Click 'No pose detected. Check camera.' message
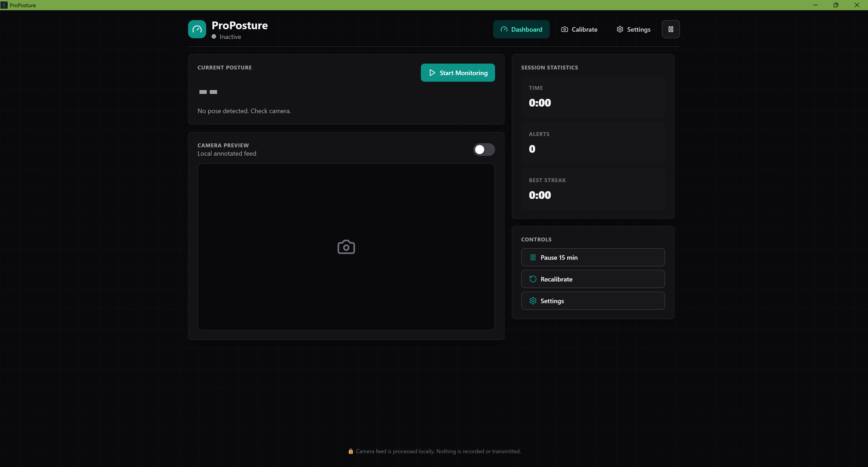This screenshot has width=868, height=467. (244, 111)
